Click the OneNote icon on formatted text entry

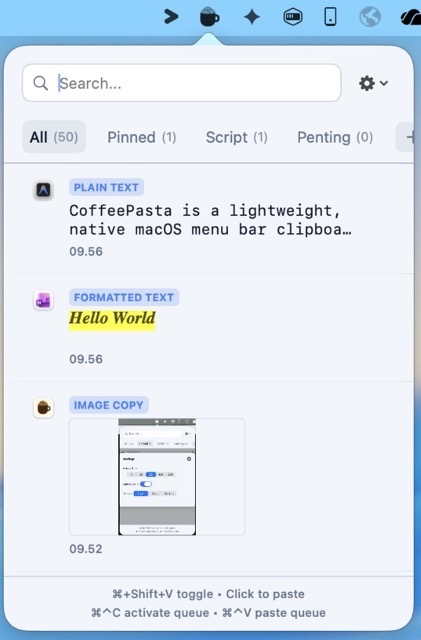(44, 301)
